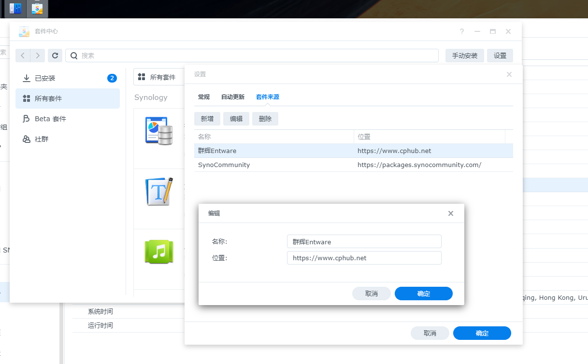Click the refresh icon in Package Center

[55, 56]
